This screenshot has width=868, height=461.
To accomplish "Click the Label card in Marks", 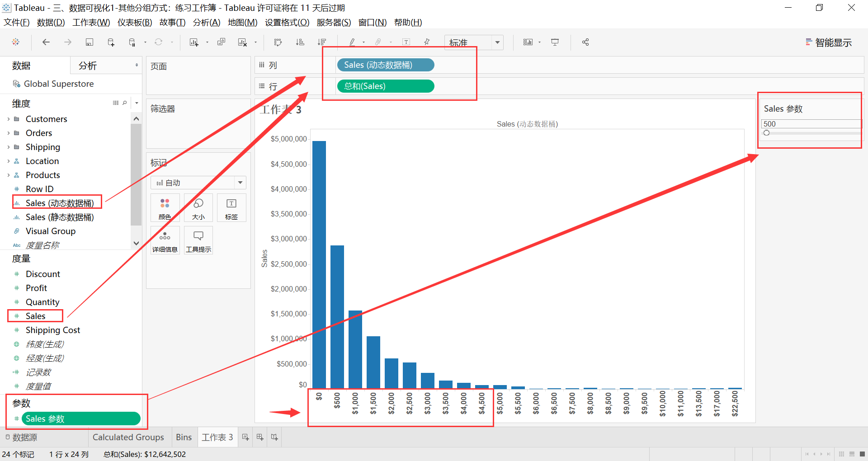I will (231, 208).
